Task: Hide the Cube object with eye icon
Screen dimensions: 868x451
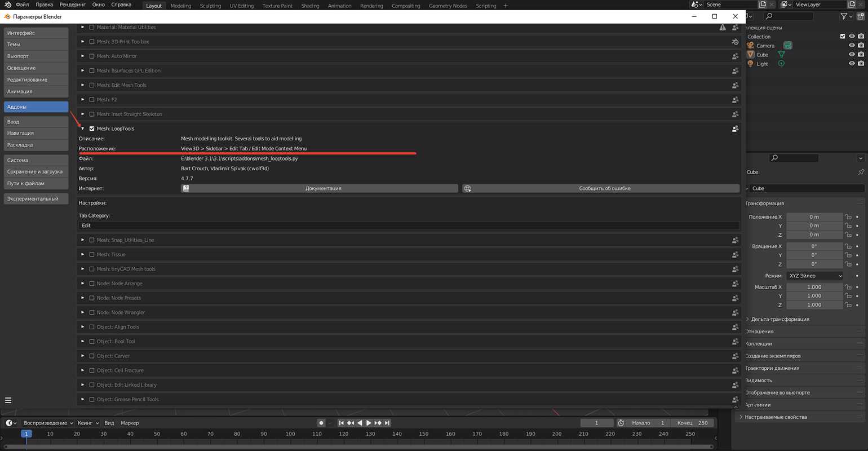Action: point(852,55)
